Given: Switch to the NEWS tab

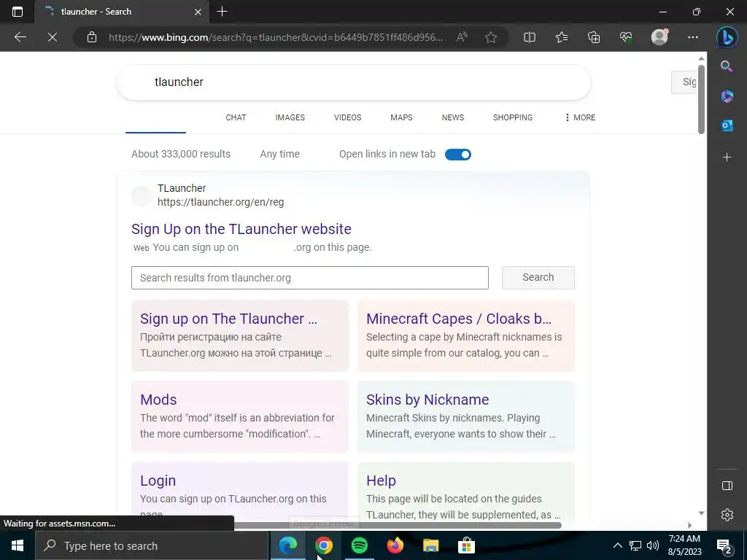Looking at the screenshot, I should pos(452,117).
